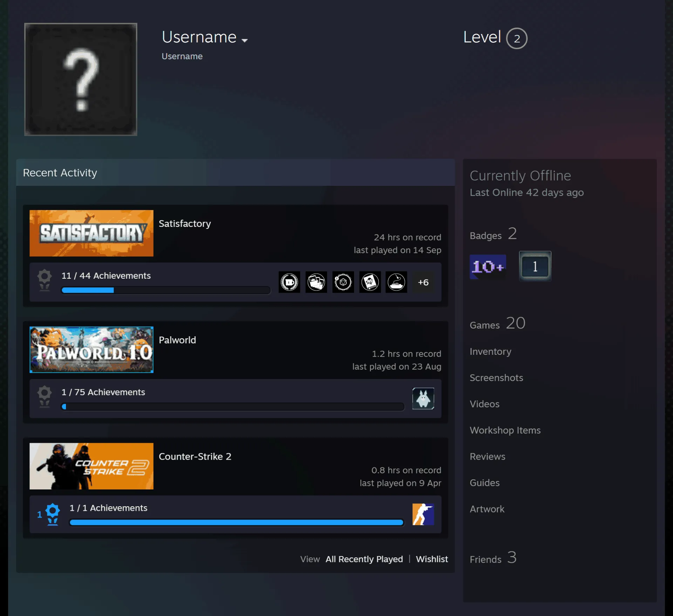Click the 10+ years of service badge
673x616 pixels.
488,267
